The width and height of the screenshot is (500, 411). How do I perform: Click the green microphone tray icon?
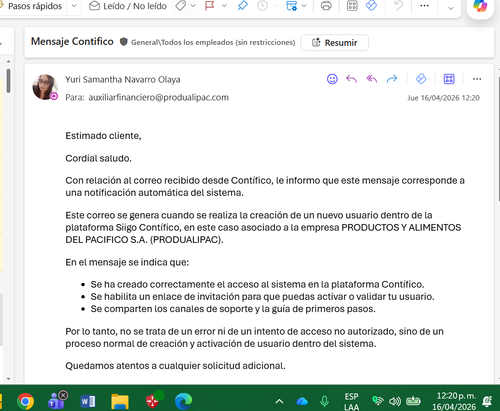coord(324,401)
